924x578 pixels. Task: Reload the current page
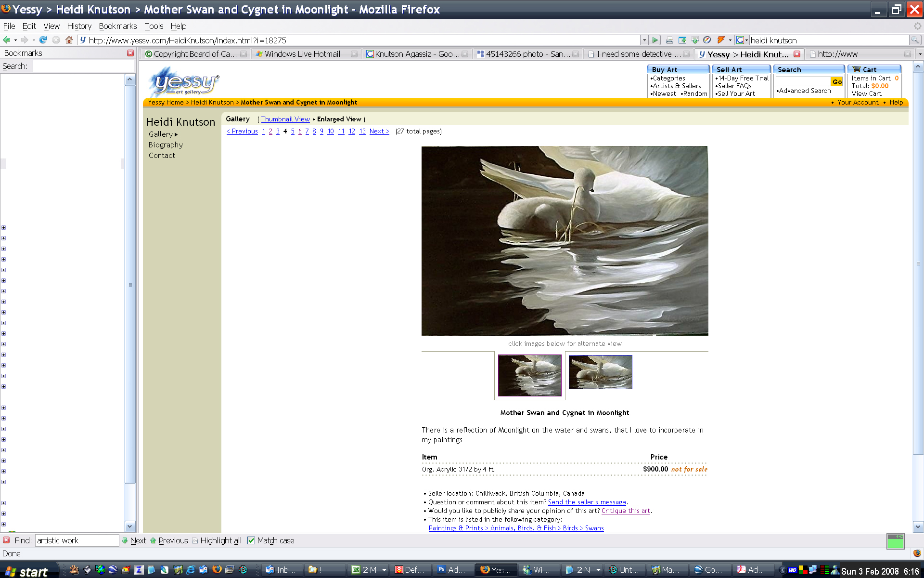pyautogui.click(x=43, y=40)
